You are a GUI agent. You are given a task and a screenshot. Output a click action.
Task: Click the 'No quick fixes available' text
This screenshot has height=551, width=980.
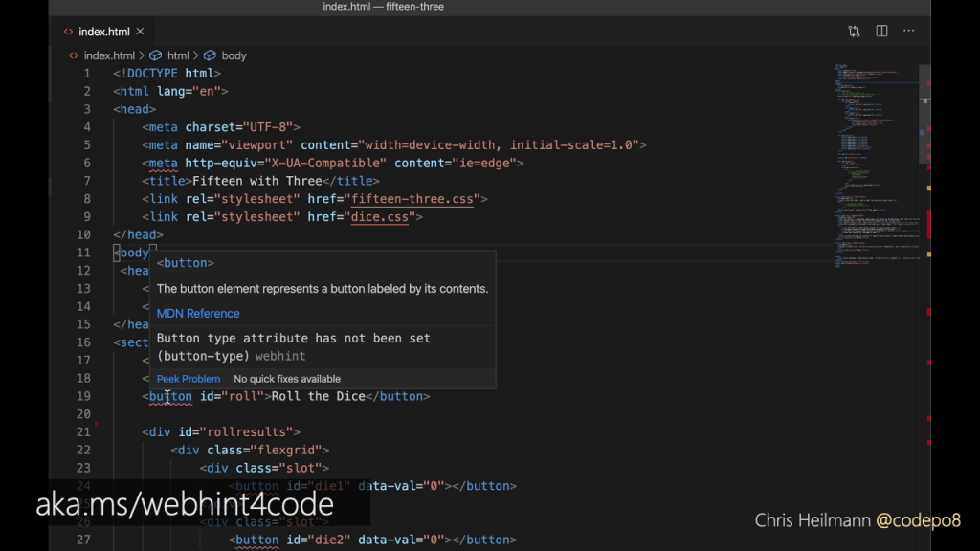point(287,379)
